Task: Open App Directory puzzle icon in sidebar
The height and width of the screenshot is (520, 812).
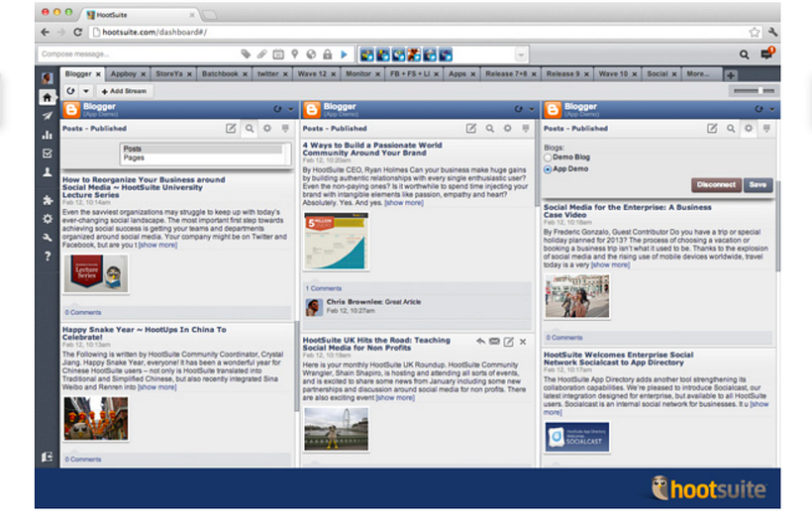Action: point(48,200)
